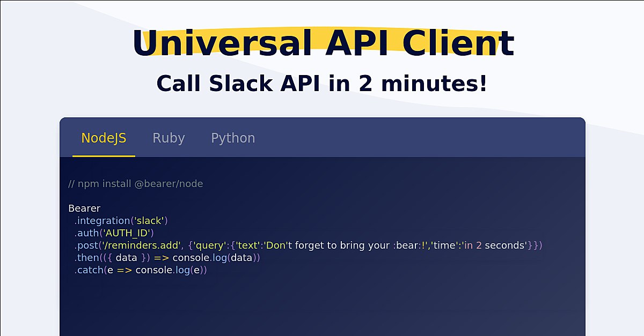Click the 'Universal API Client' heading

click(x=323, y=43)
